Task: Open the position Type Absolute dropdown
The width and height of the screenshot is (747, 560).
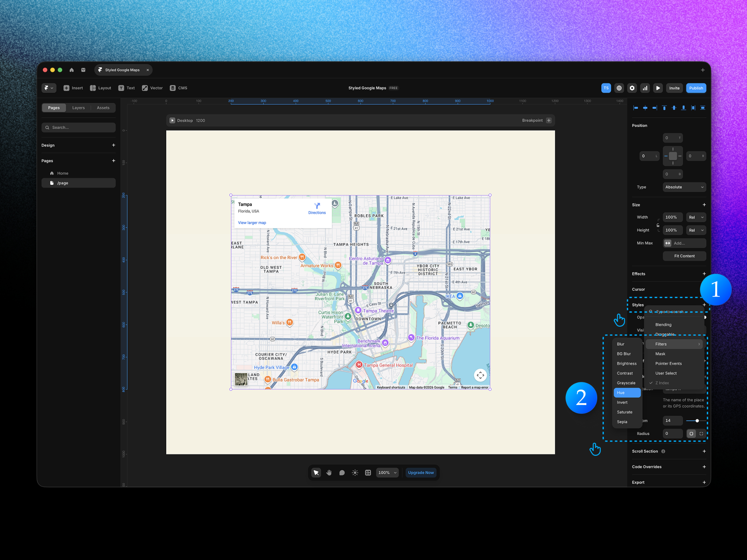Action: coord(684,187)
